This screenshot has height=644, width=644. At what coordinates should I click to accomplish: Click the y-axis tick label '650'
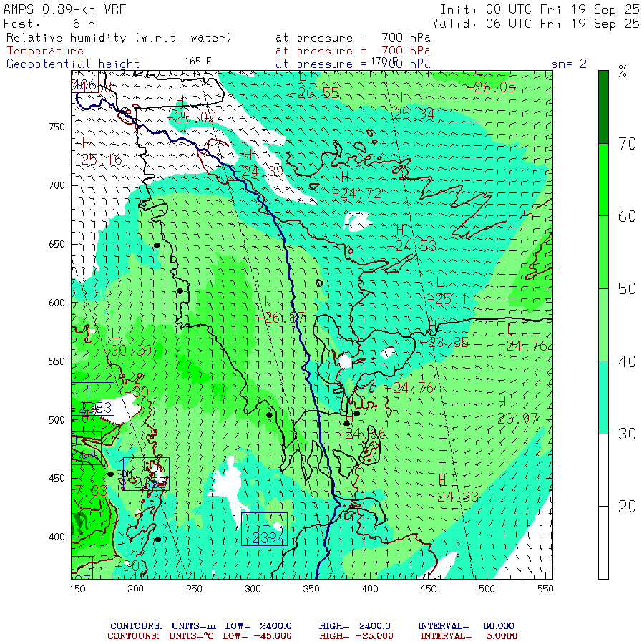pos(57,245)
